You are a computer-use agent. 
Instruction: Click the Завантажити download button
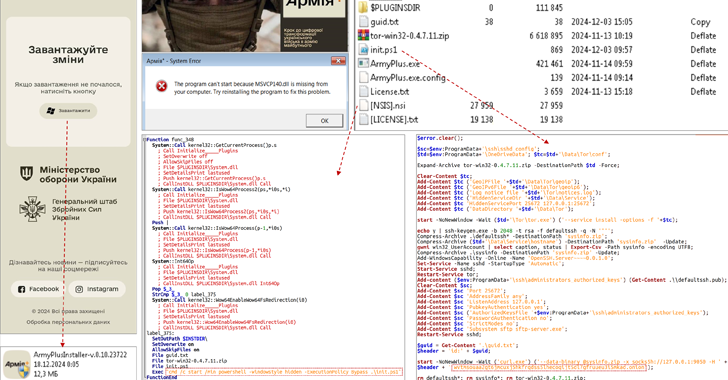(x=68, y=111)
